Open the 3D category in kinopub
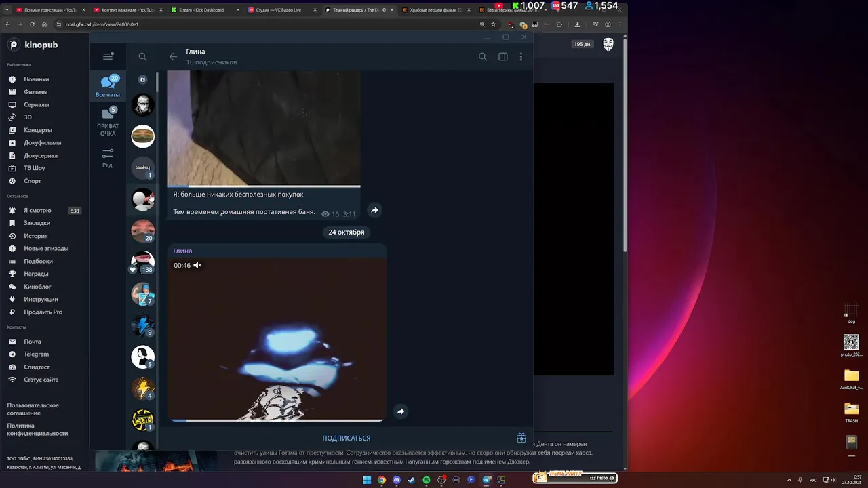 click(27, 117)
